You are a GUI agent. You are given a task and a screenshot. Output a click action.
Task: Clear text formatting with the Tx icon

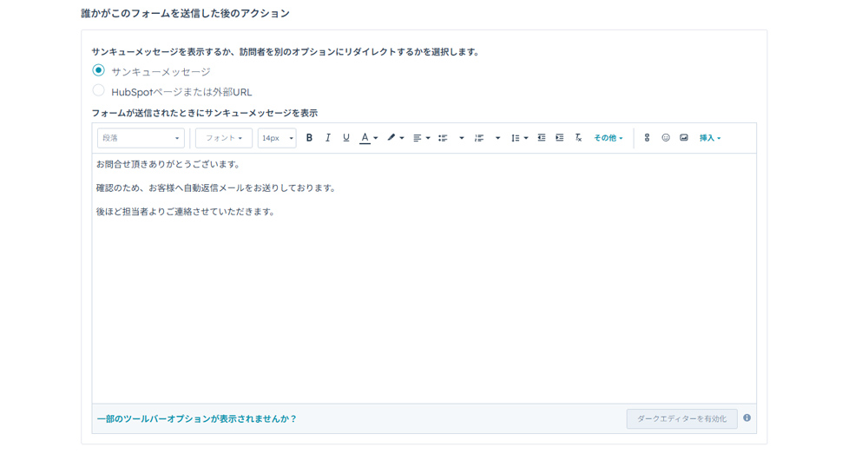click(578, 138)
